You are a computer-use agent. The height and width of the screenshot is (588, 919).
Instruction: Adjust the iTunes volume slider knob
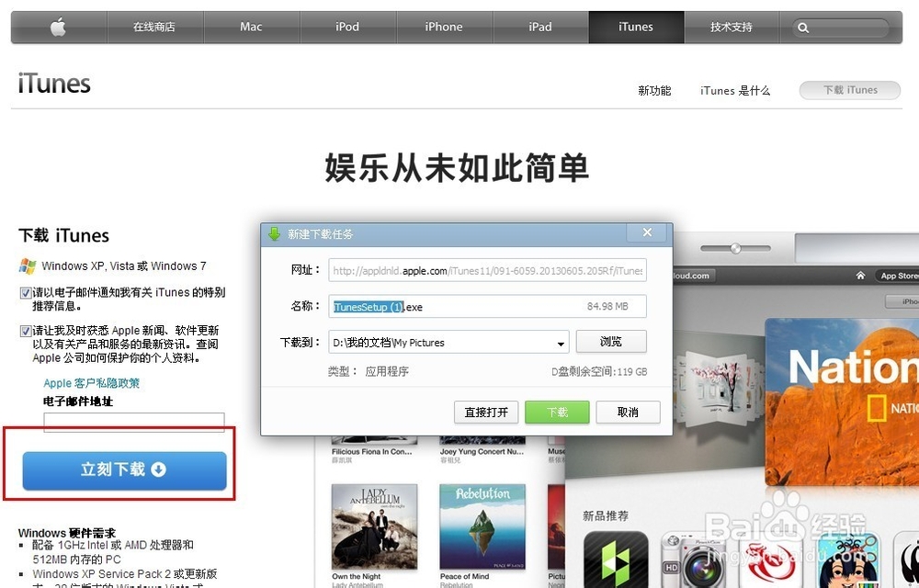pos(735,248)
